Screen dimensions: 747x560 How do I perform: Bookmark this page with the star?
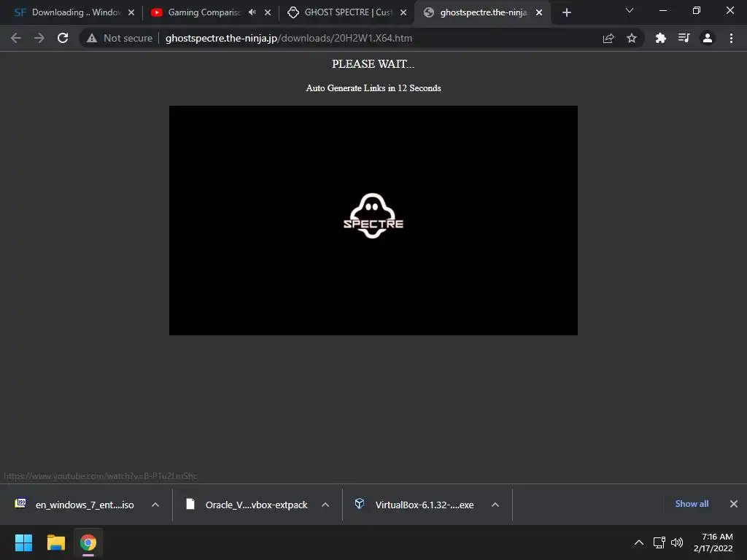(632, 38)
